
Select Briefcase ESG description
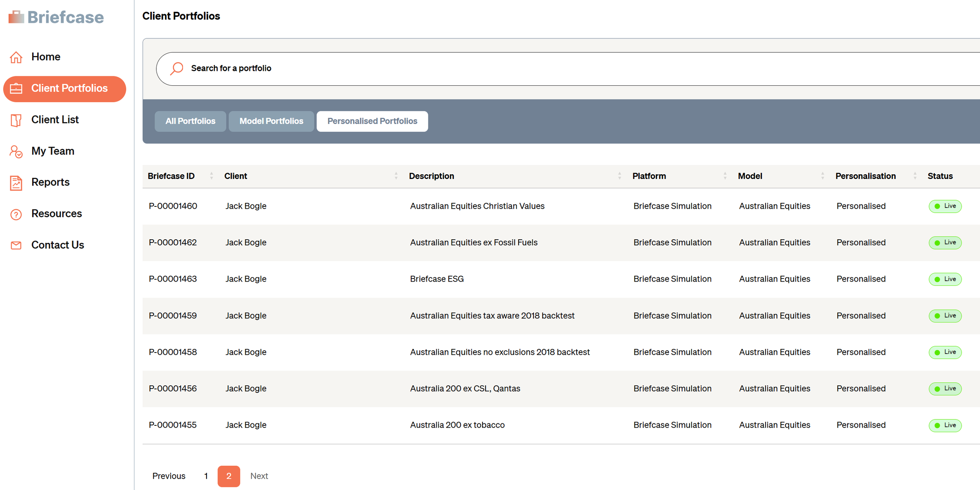(437, 279)
